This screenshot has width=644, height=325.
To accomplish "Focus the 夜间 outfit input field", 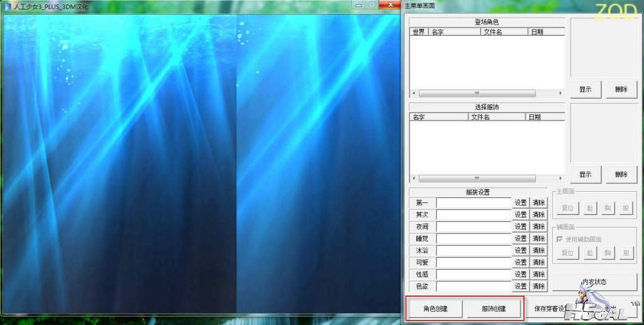I will (x=474, y=226).
